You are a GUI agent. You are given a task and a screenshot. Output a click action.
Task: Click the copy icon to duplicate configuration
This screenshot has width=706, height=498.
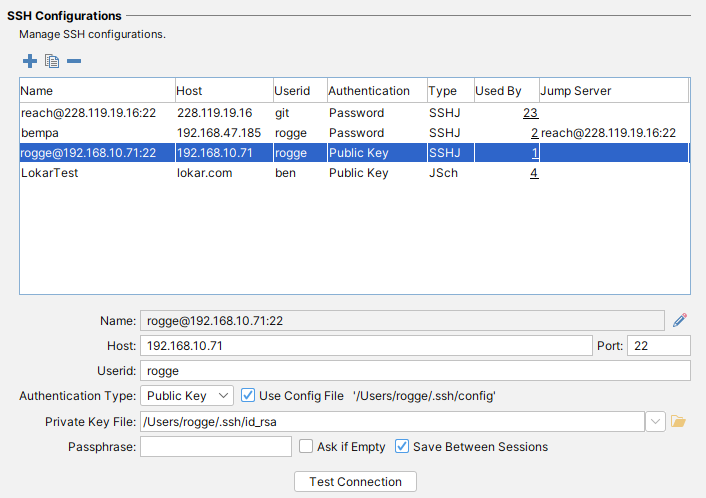[52, 62]
